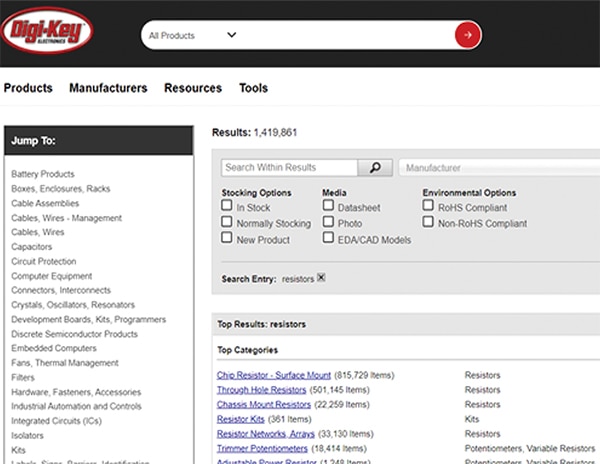Open the Resources menu
Screen dimensions: 600x464
coord(193,88)
